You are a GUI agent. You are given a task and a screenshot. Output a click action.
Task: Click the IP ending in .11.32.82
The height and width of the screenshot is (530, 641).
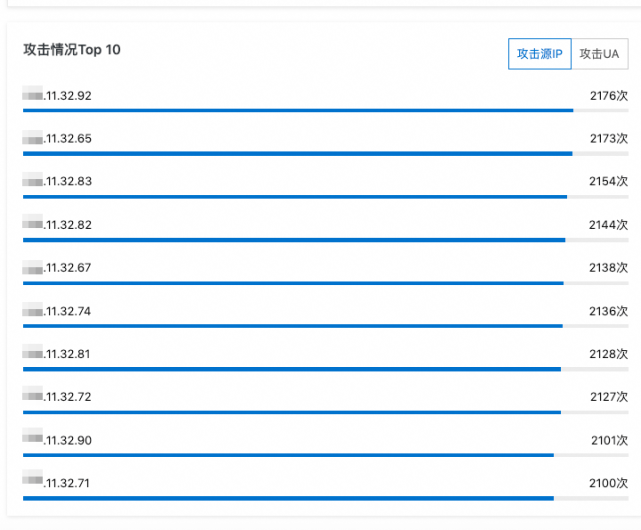(58, 225)
